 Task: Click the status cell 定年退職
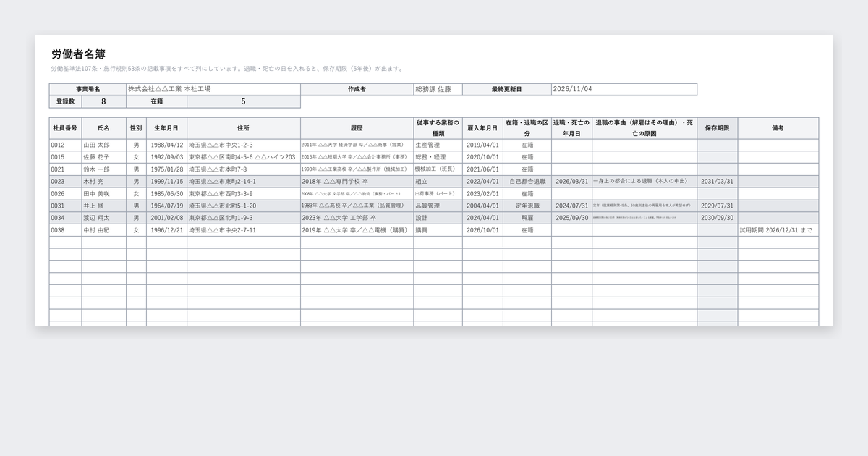[527, 206]
